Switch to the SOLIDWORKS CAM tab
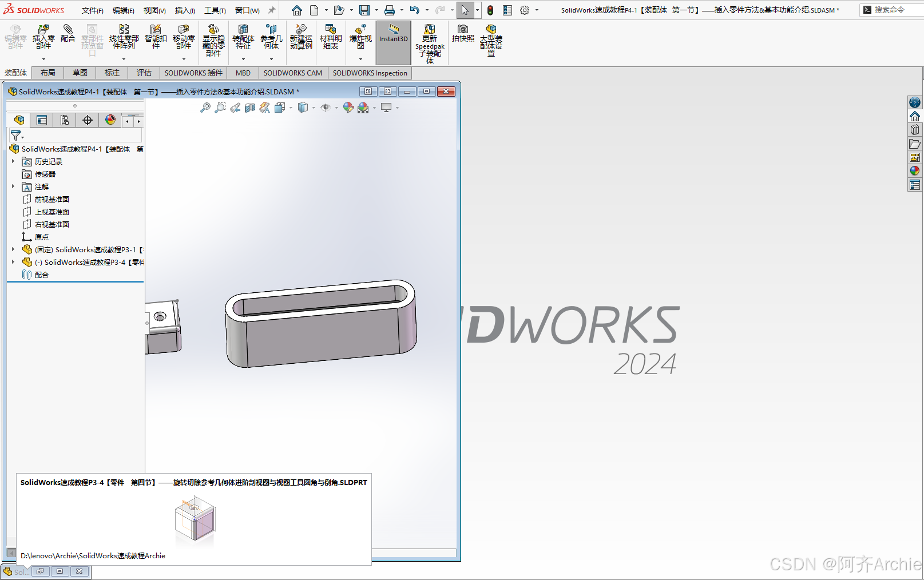This screenshot has height=580, width=924. click(293, 73)
